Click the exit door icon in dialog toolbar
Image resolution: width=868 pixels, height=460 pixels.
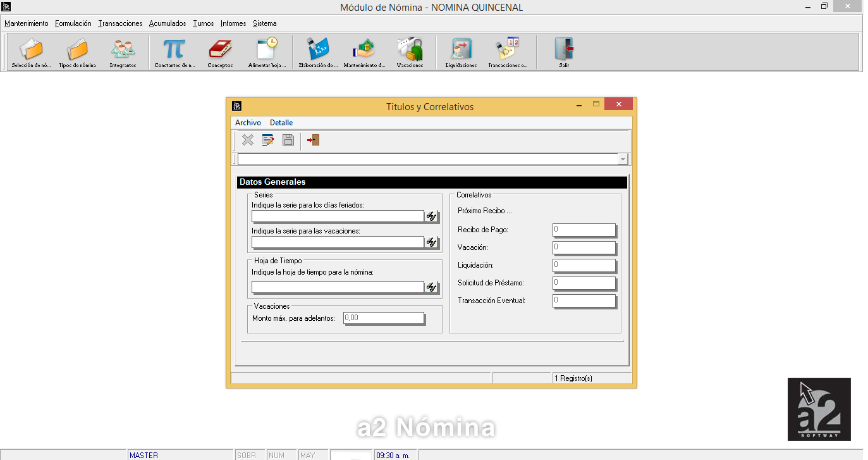(313, 140)
